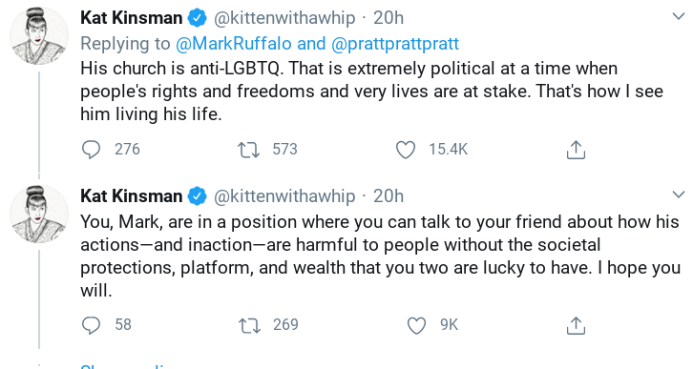Retweet the anti-LGBTQ church tweet
The width and height of the screenshot is (693, 369).
coord(249,150)
